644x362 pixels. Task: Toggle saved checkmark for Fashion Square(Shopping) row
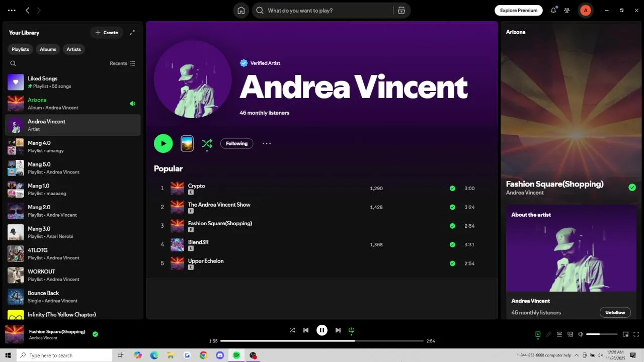coord(452,226)
